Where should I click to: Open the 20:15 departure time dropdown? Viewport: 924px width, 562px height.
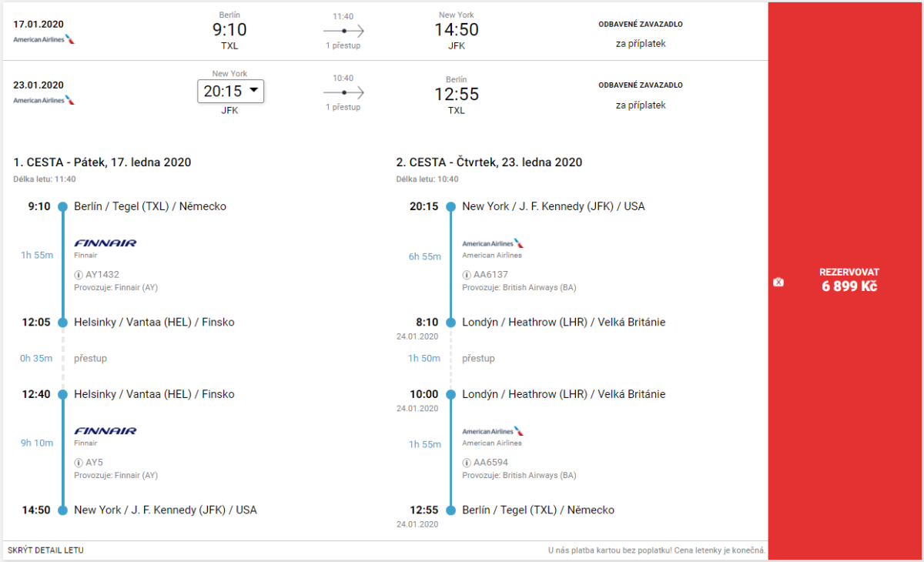click(230, 92)
